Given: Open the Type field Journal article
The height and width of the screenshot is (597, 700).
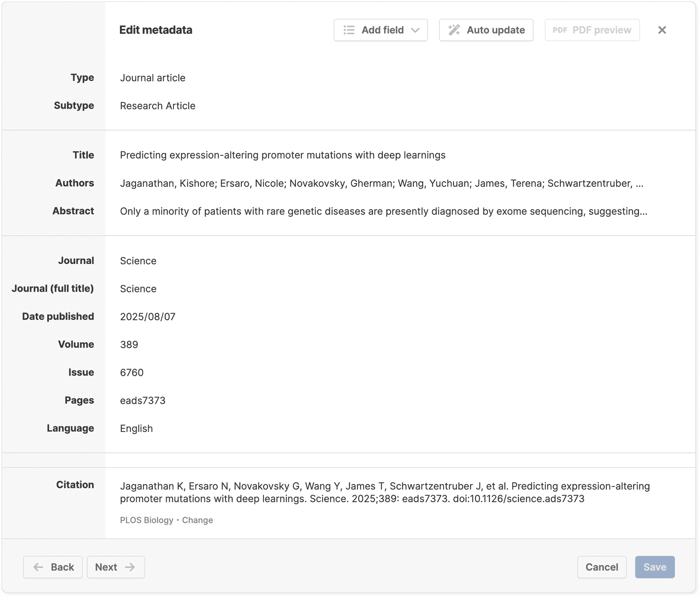Looking at the screenshot, I should [x=152, y=78].
